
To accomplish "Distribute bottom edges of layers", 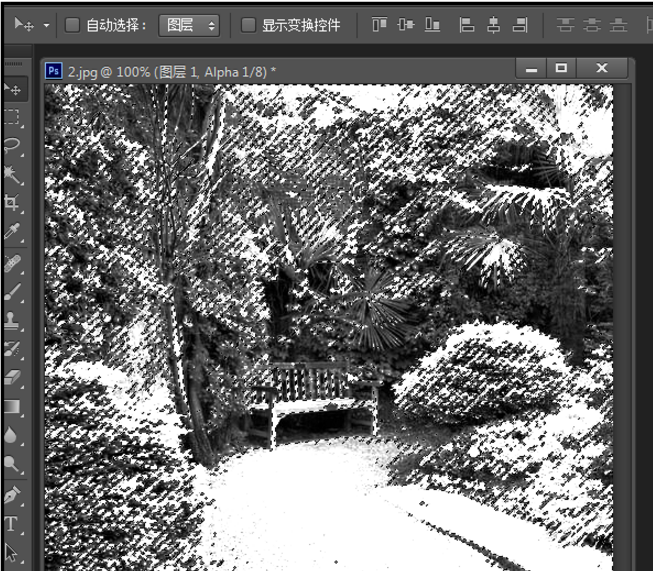I will [618, 25].
